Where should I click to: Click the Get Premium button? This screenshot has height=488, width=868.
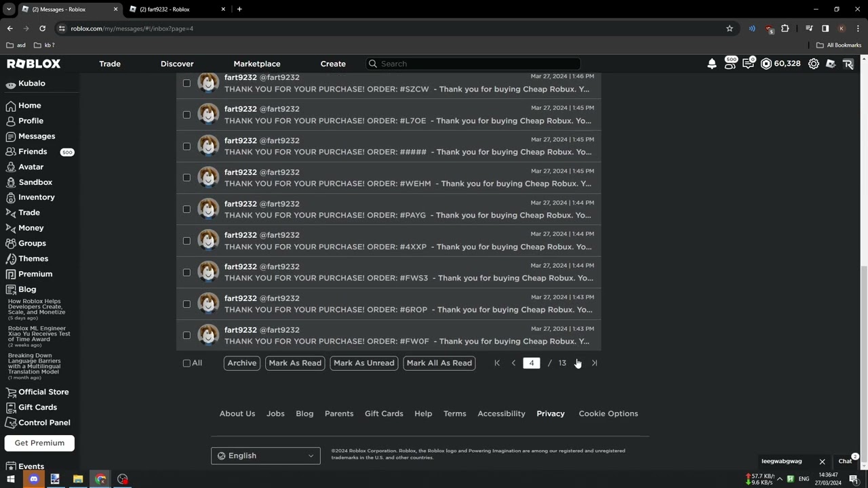point(39,443)
